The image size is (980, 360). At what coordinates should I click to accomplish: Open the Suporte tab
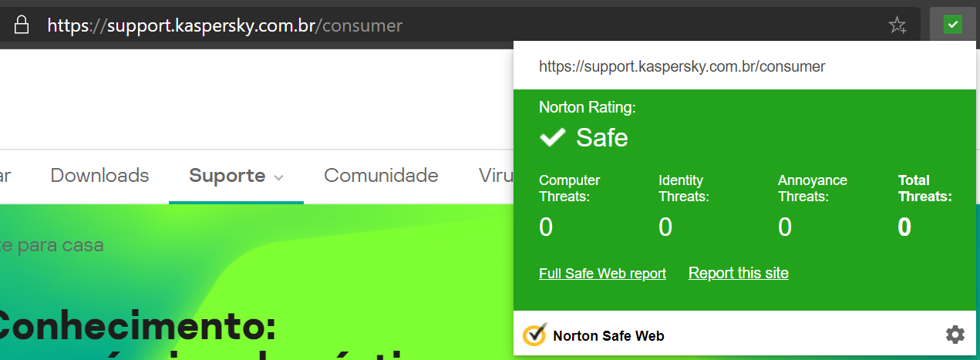236,176
